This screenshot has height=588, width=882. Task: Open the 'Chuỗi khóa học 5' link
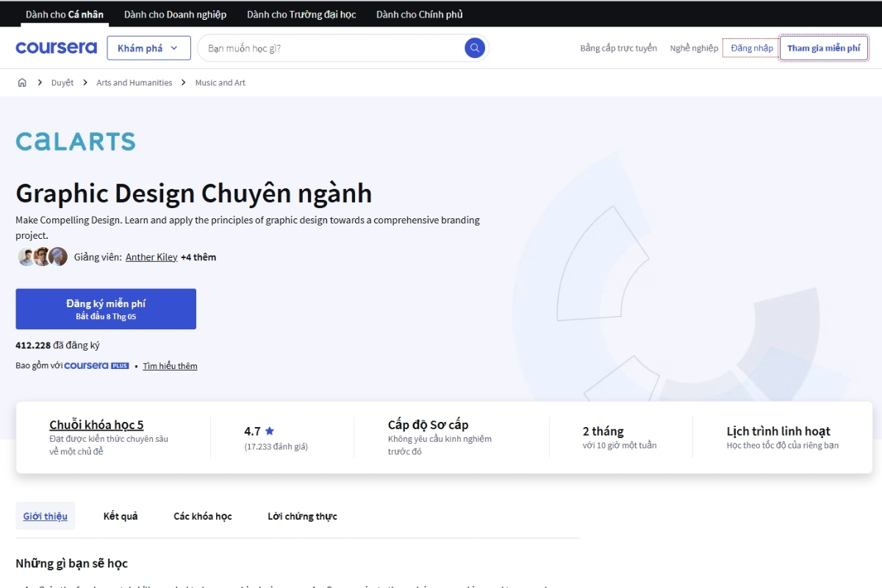tap(95, 424)
